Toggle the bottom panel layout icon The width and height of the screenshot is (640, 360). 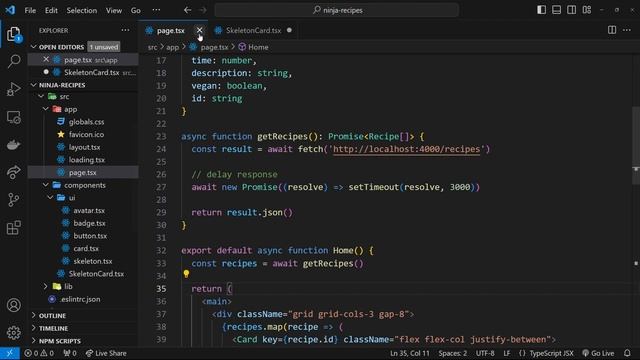coord(556,10)
